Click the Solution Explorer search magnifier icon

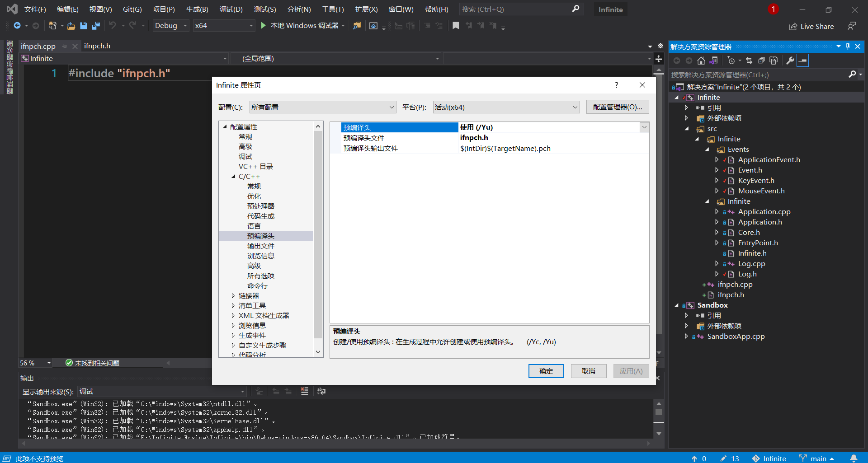pyautogui.click(x=852, y=75)
